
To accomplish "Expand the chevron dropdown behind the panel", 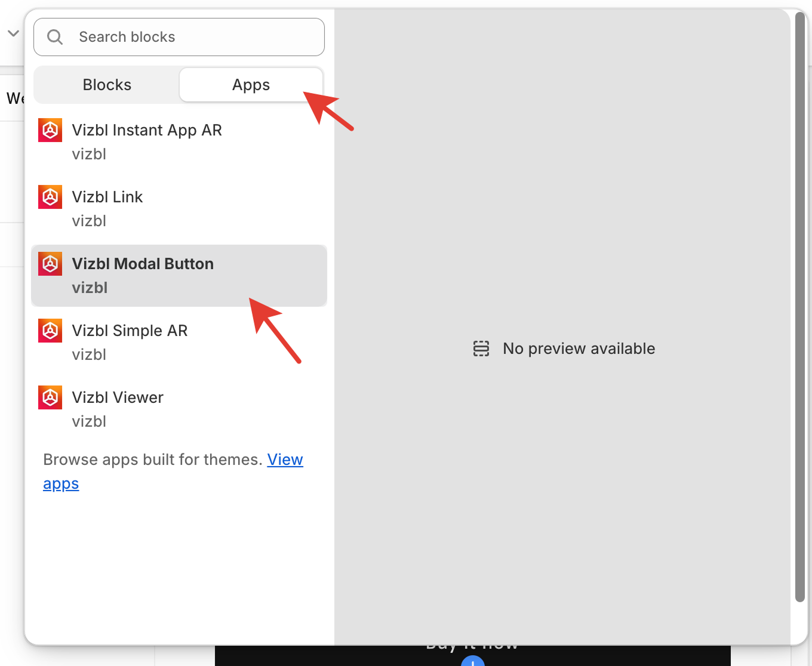I will (13, 33).
